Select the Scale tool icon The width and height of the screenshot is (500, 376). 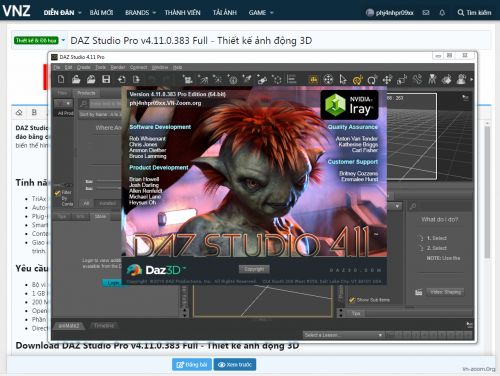pyautogui.click(x=402, y=79)
